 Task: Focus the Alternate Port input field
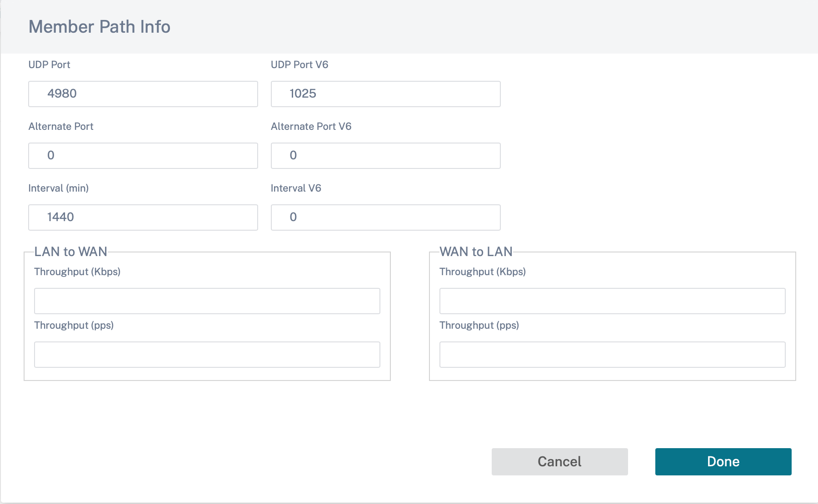[143, 156]
